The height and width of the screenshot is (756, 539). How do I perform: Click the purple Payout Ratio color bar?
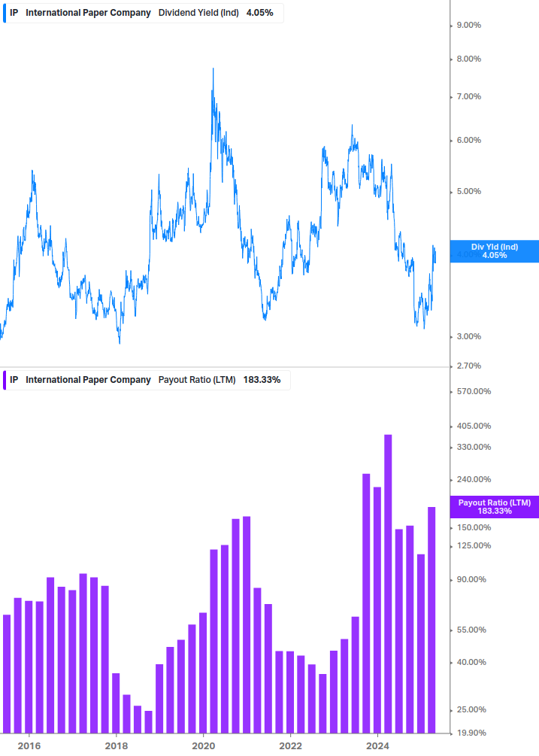click(5, 380)
